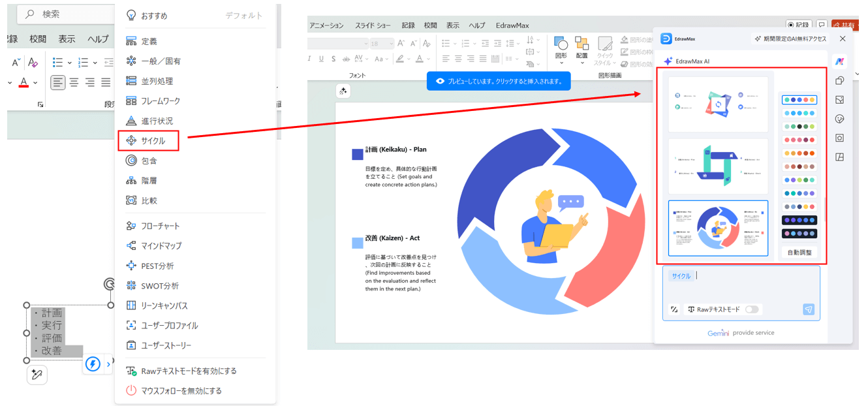Click the sparkle AI icon above slide
Image resolution: width=868 pixels, height=406 pixels.
click(343, 91)
